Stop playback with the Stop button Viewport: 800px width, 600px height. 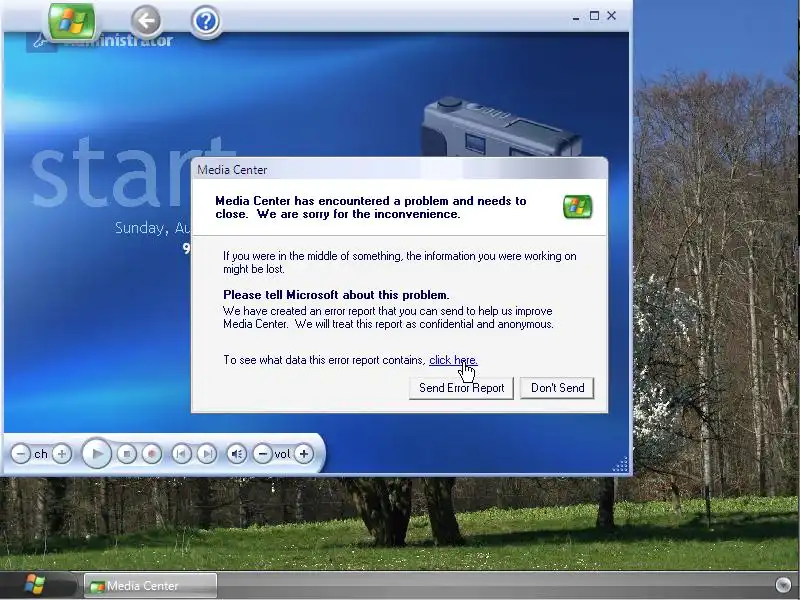tap(127, 454)
